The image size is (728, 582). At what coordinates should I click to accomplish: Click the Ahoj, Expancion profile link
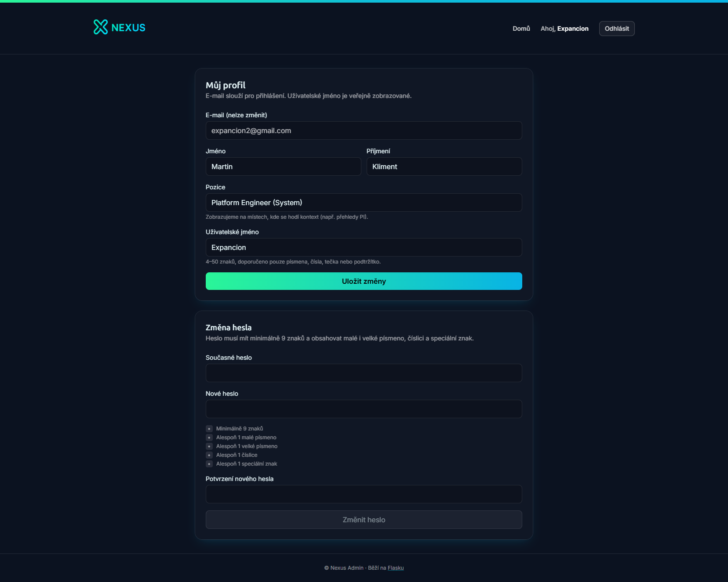coord(564,29)
